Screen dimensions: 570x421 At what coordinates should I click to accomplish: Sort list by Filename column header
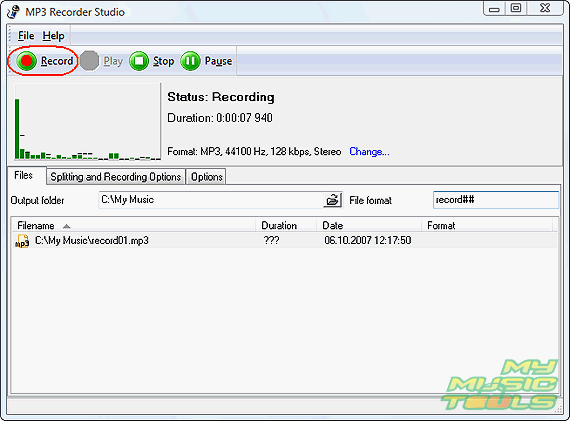(x=133, y=225)
